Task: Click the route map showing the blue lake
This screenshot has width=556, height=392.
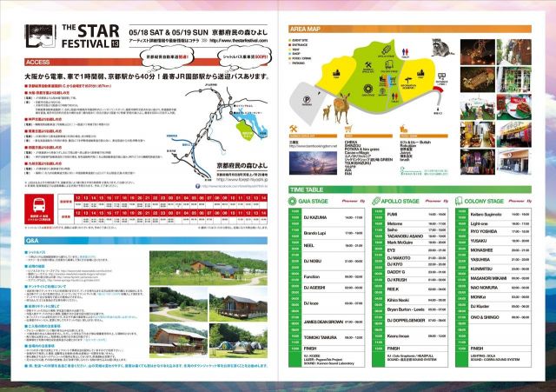Action: 217,131
